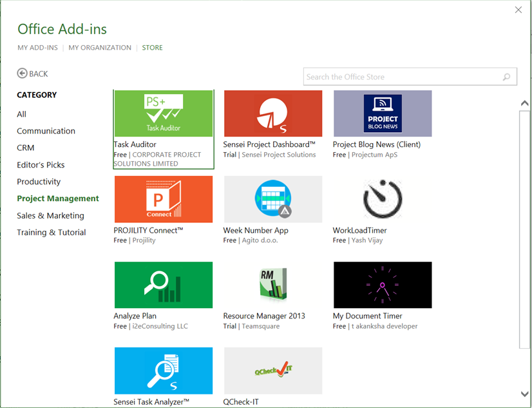Select the Productivity category
The height and width of the screenshot is (408, 532).
39,182
